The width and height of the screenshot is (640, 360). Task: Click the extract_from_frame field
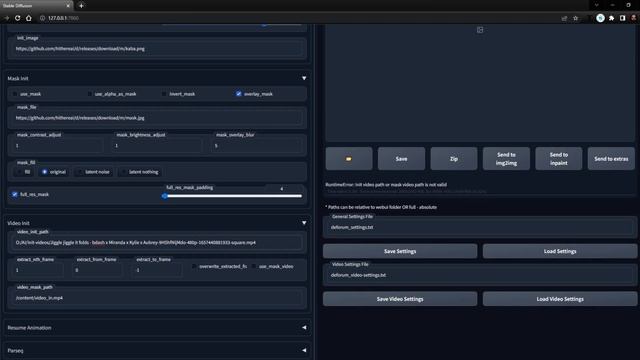98,270
